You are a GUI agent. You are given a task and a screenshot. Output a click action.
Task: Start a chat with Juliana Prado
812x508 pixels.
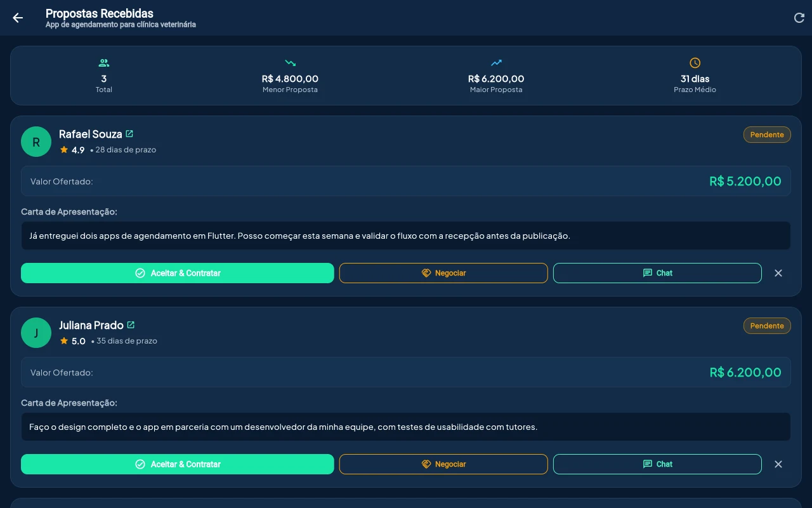point(657,464)
